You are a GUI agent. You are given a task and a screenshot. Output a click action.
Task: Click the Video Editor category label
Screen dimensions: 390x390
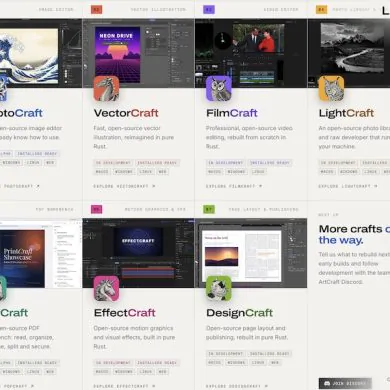pyautogui.click(x=281, y=10)
